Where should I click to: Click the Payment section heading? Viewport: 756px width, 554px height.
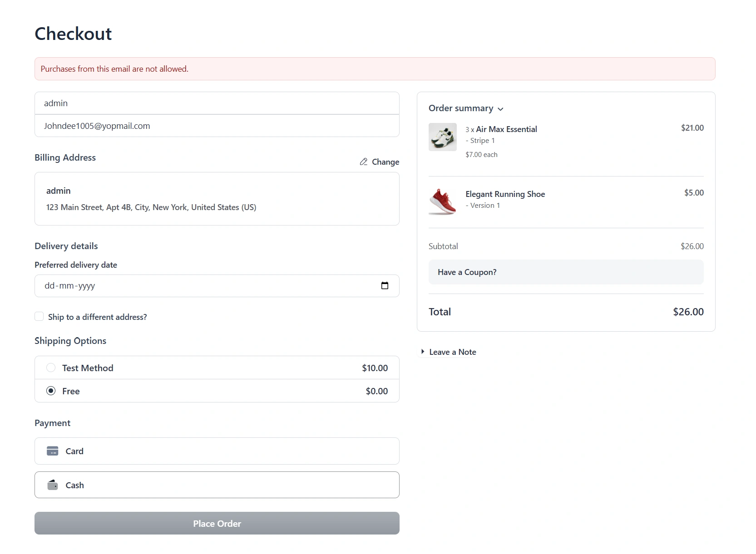[x=53, y=423]
